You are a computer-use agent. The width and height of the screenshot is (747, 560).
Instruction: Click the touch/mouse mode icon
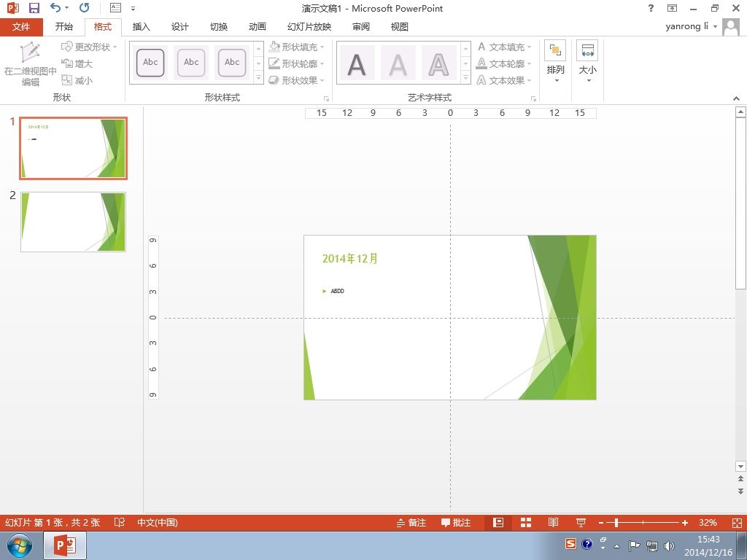pos(115,7)
